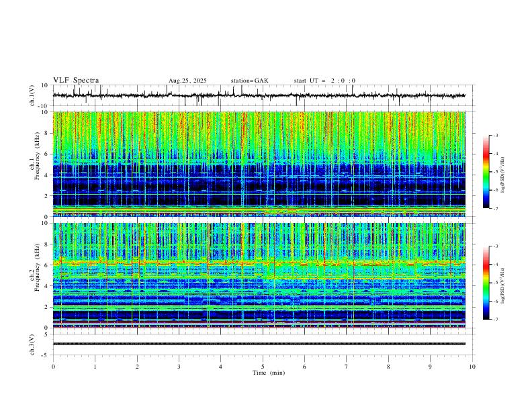Click the ch.2 "Frequency (kHz)" axis title
Image resolution: width=532 pixels, height=411 pixels.
pyautogui.click(x=37, y=267)
